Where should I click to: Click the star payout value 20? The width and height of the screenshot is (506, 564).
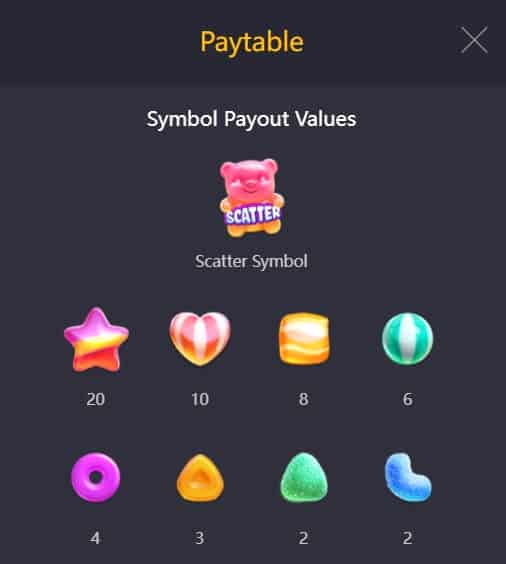[x=96, y=399]
